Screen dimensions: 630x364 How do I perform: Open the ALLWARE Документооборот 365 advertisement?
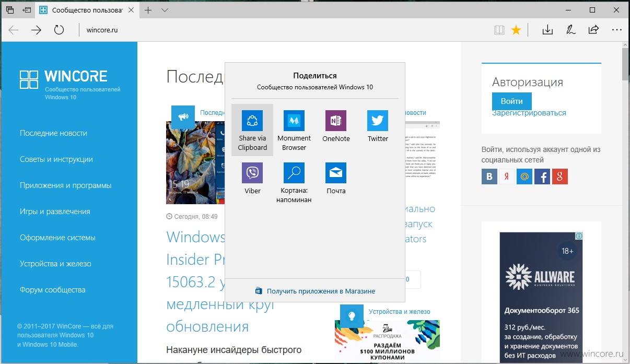[541, 298]
